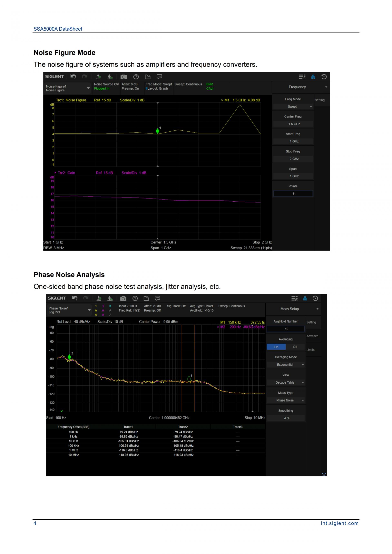The height and width of the screenshot is (554, 392).
Task: Turn Averaging On
Action: click(x=276, y=347)
